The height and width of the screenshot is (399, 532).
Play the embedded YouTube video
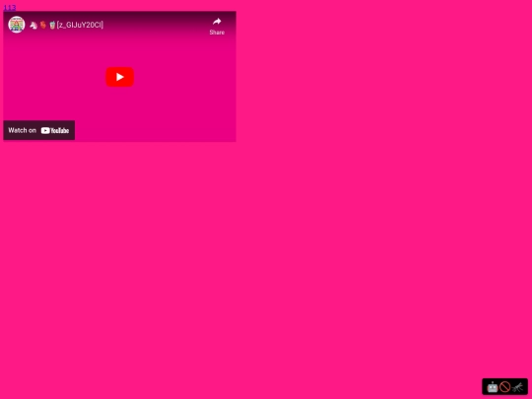[119, 77]
